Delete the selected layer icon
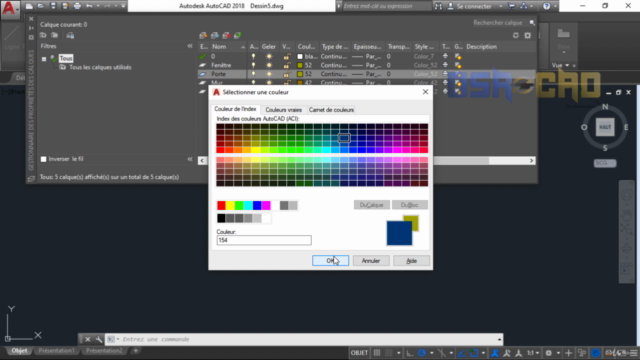Viewport: 640px width, 360px height. (226, 36)
